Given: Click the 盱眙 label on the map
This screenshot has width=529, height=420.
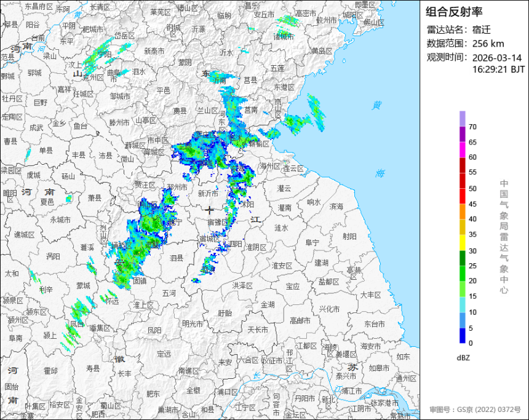Looking at the screenshot, I should [225, 314].
